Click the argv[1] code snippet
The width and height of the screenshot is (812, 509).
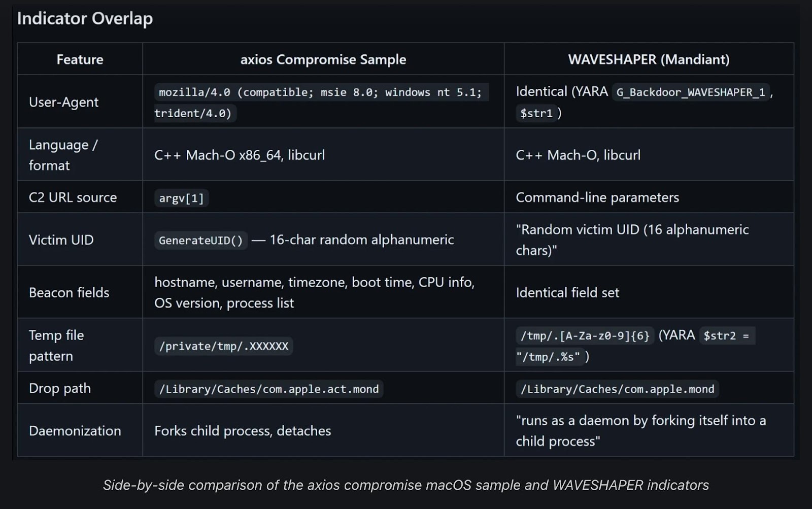coord(181,198)
